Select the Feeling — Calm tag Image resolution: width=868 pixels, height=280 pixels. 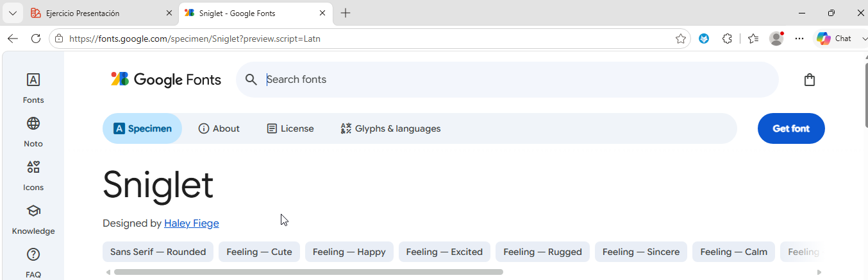coord(733,252)
